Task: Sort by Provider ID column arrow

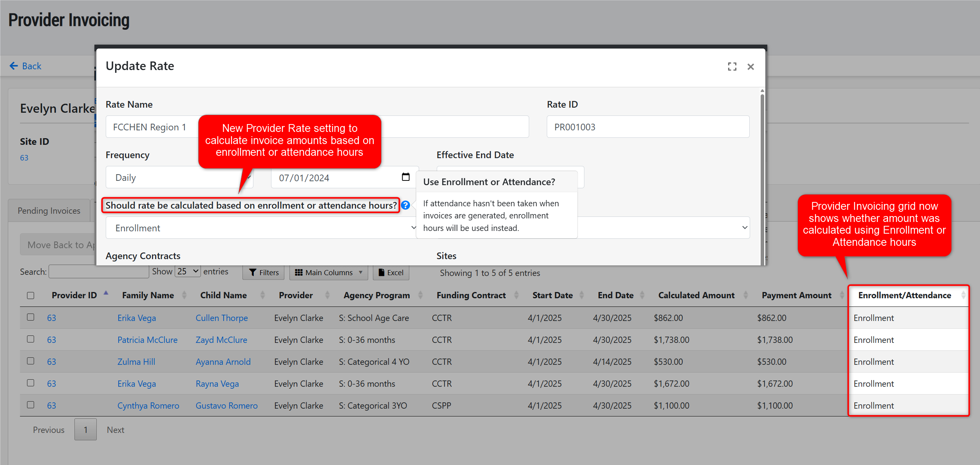Action: [x=106, y=294]
